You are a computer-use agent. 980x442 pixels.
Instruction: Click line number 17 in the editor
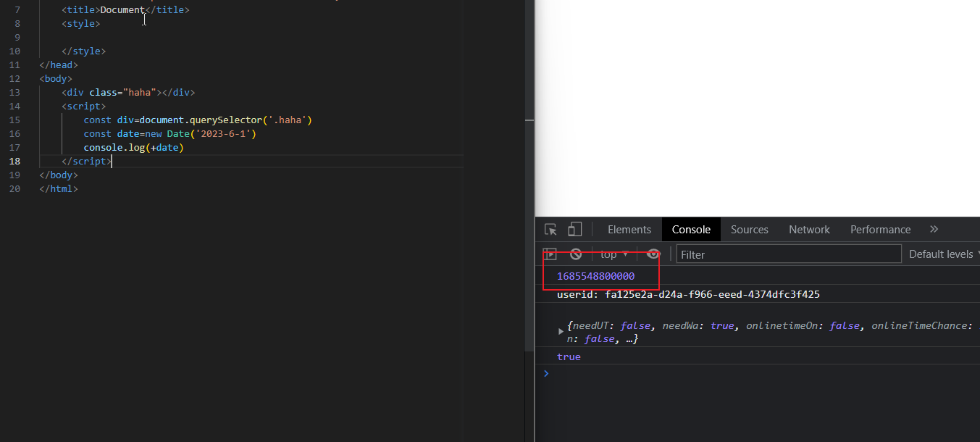click(15, 147)
